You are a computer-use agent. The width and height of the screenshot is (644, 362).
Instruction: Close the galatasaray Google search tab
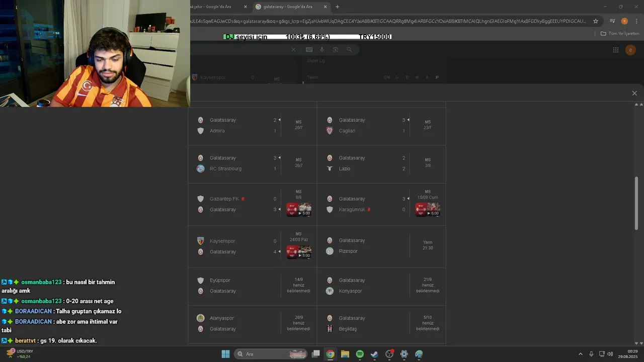[325, 7]
